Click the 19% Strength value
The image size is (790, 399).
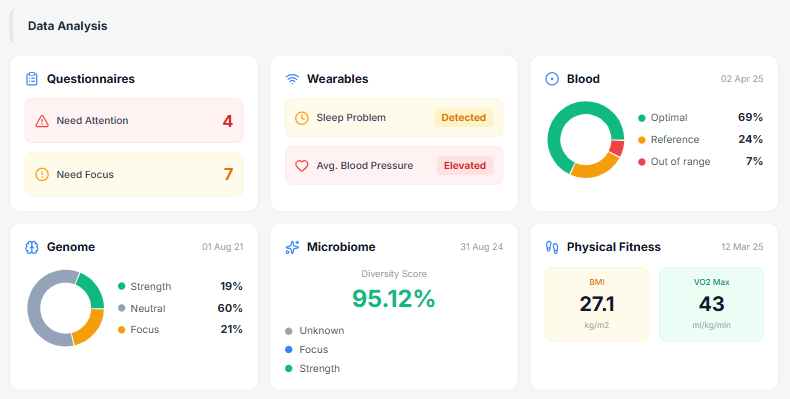pyautogui.click(x=231, y=286)
